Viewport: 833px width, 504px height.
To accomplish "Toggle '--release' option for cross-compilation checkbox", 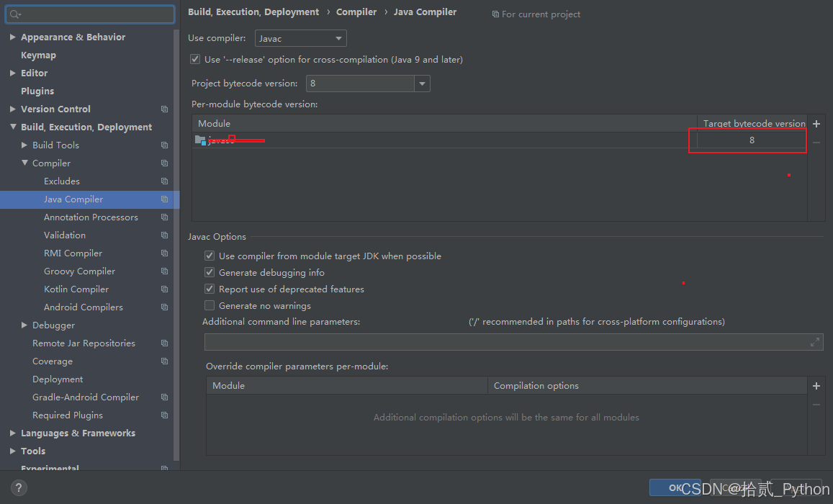I will pyautogui.click(x=195, y=60).
